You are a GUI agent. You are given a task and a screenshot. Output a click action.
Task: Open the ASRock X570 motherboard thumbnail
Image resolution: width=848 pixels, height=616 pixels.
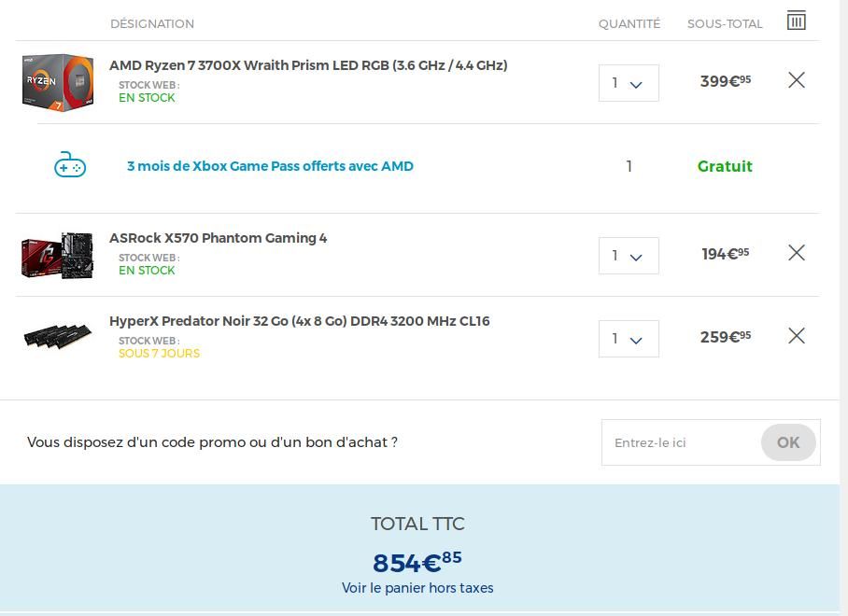point(57,255)
